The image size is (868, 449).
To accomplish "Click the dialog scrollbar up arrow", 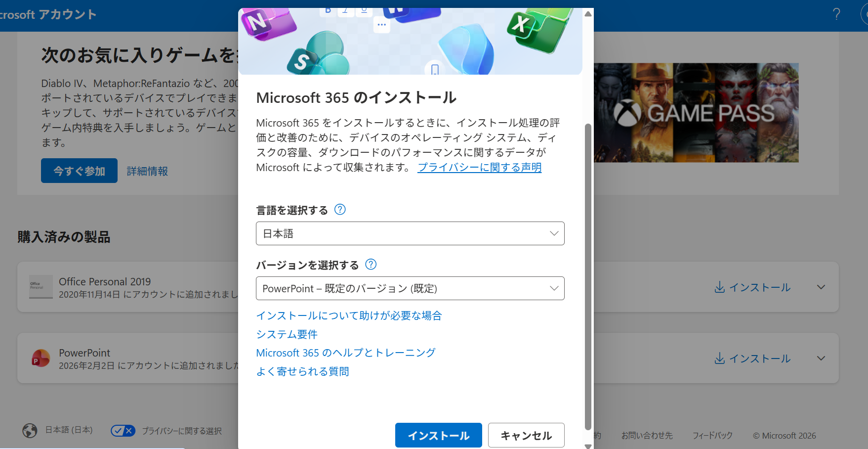I will (x=588, y=14).
